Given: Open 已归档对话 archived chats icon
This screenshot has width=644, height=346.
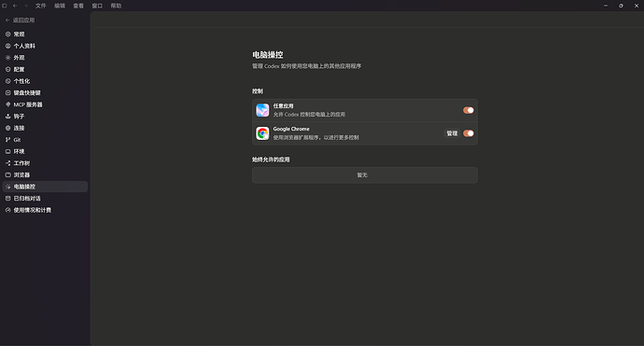Looking at the screenshot, I should click(x=7, y=199).
